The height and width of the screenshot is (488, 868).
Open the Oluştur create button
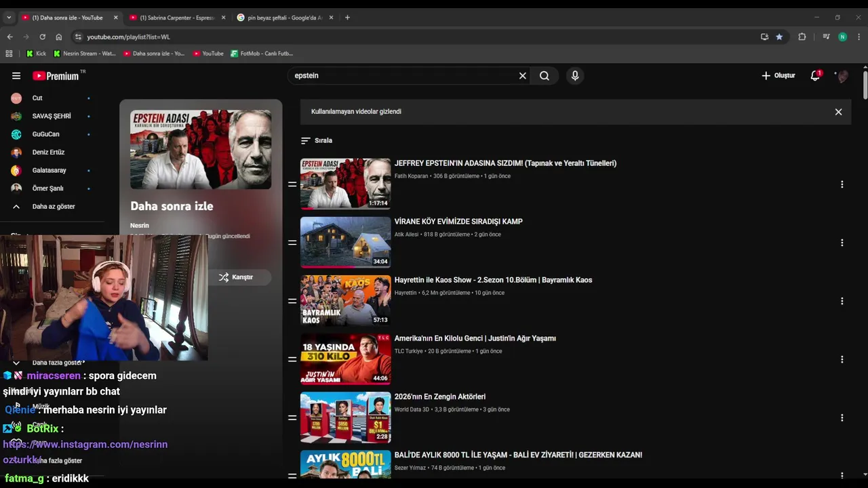pyautogui.click(x=778, y=76)
